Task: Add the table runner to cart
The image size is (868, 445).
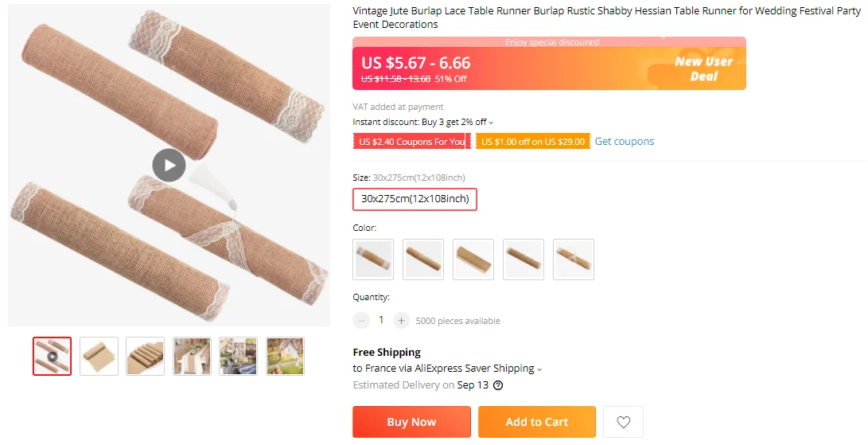Action: [537, 422]
